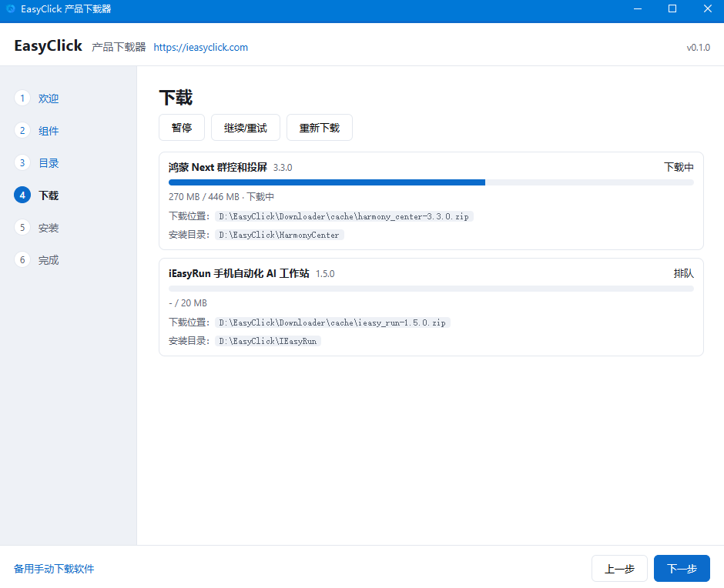
Task: Open step 6 完成 in the sidebar
Action: click(36, 260)
